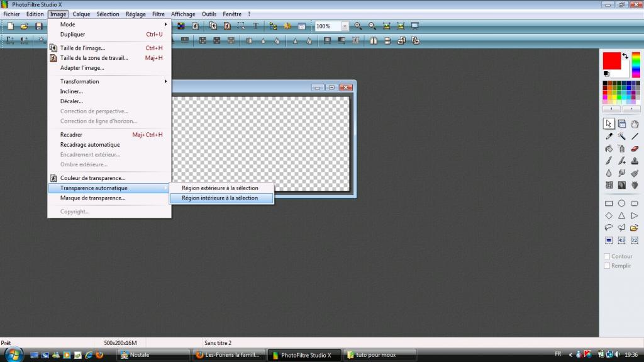Screen dimensions: 644x362
Task: Select the layer manager tool icon
Action: (x=622, y=123)
